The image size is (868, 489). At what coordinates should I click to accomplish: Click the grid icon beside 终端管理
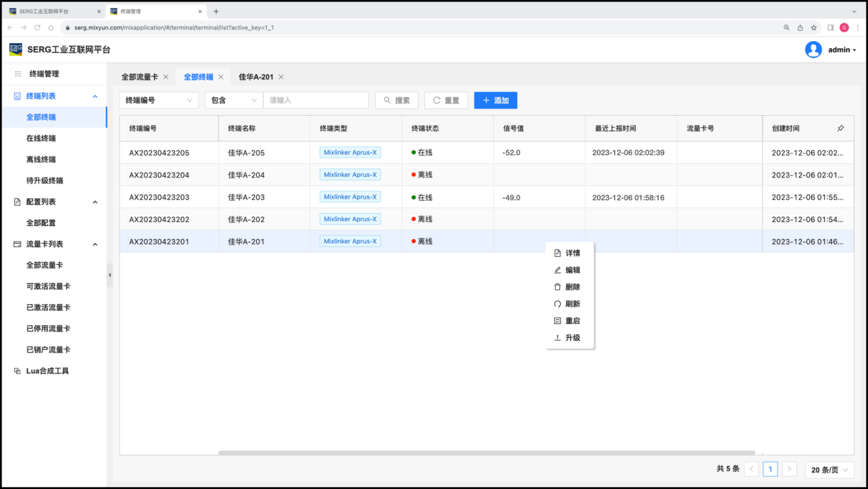[18, 74]
